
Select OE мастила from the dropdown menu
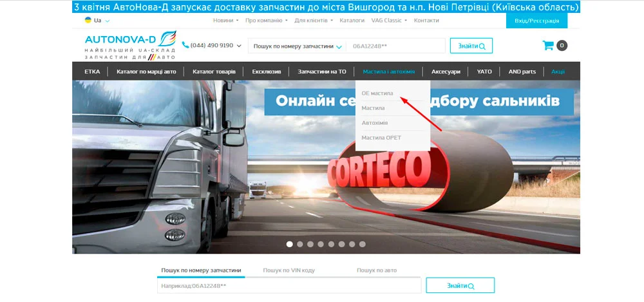pyautogui.click(x=377, y=93)
